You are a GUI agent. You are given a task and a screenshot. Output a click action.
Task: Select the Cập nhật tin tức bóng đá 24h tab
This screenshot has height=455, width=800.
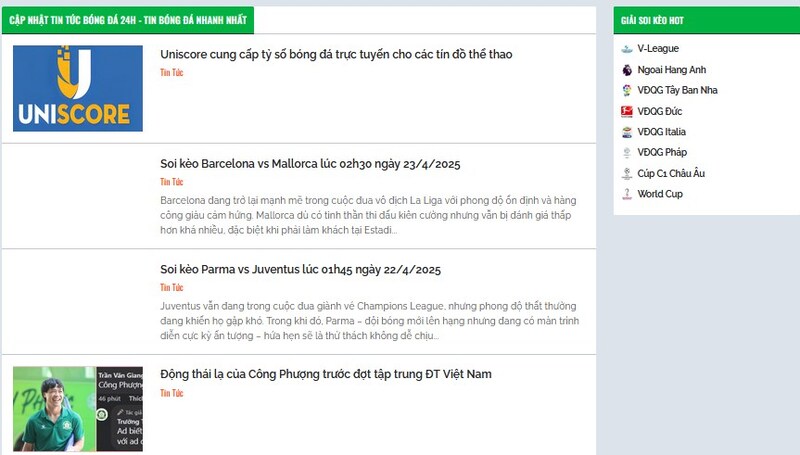(128, 20)
